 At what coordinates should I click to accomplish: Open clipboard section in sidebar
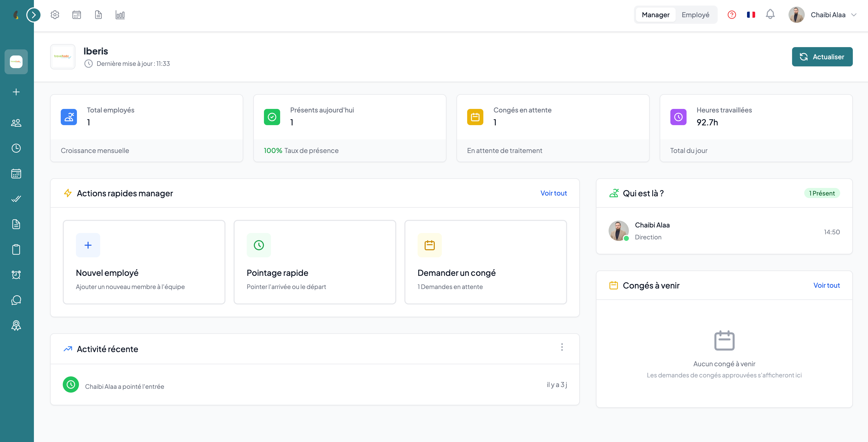[16, 249]
